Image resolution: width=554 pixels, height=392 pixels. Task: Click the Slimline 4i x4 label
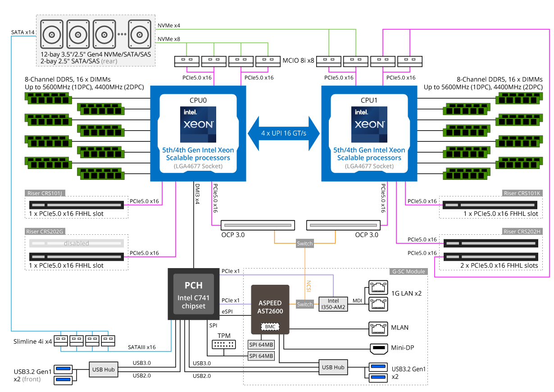[33, 341]
